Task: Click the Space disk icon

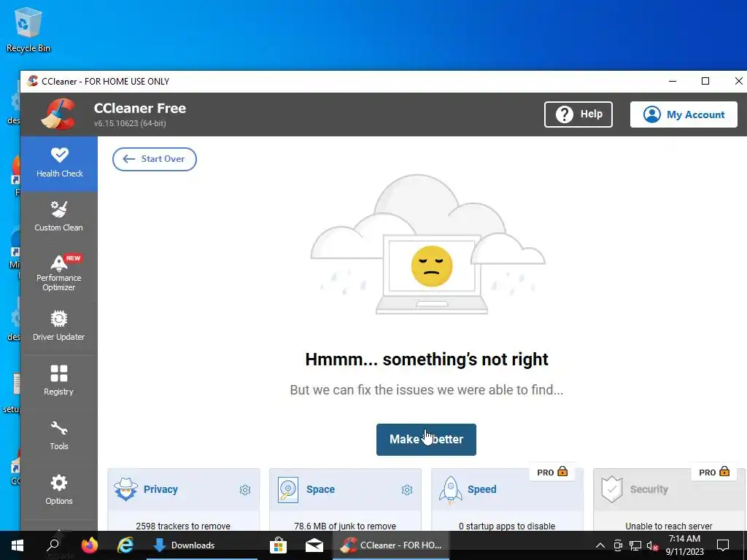Action: coord(288,490)
